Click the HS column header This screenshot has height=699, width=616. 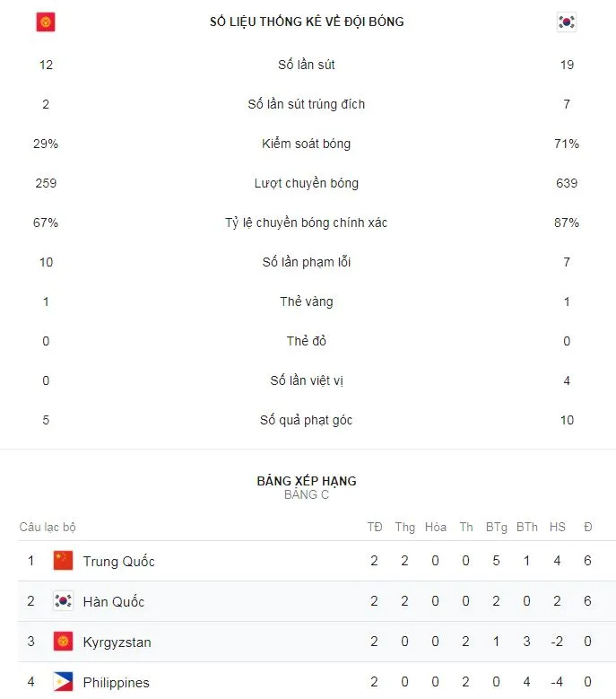[x=558, y=527]
